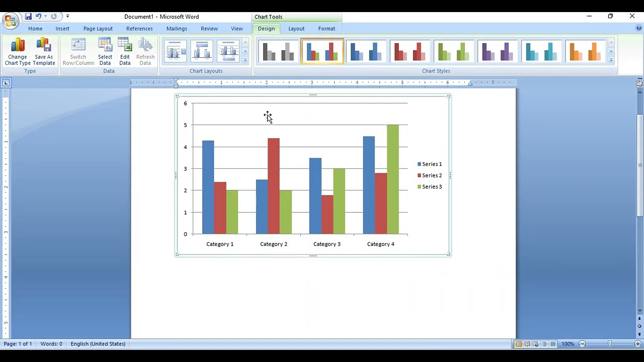Open Customize Quick Access Toolbar dropdown
This screenshot has width=644, height=362.
coord(68,17)
